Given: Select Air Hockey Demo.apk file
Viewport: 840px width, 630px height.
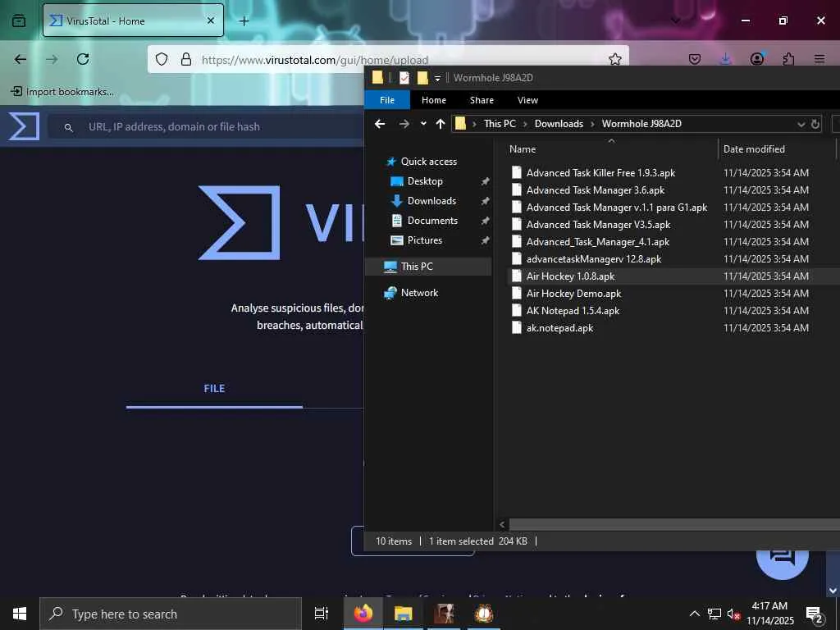Looking at the screenshot, I should (x=573, y=293).
